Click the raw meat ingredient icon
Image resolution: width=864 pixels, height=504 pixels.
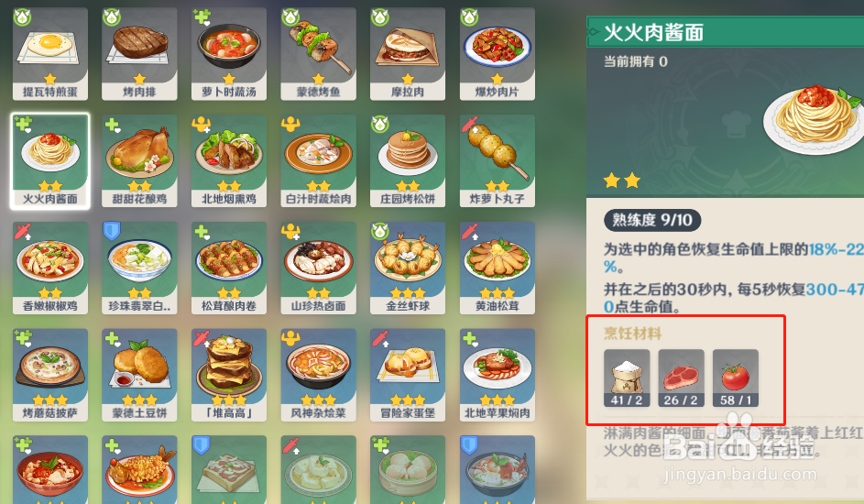pyautogui.click(x=681, y=378)
